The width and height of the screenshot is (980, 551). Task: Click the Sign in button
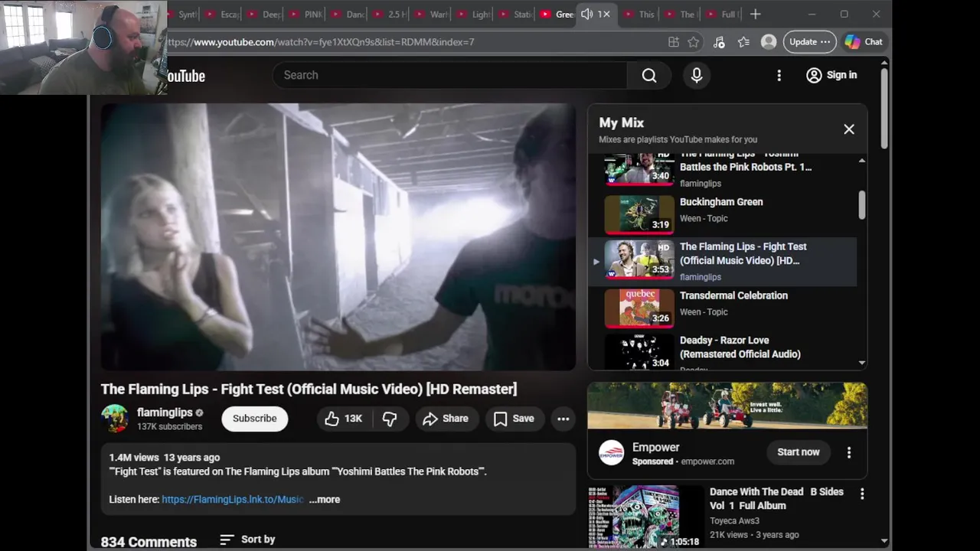(x=831, y=75)
